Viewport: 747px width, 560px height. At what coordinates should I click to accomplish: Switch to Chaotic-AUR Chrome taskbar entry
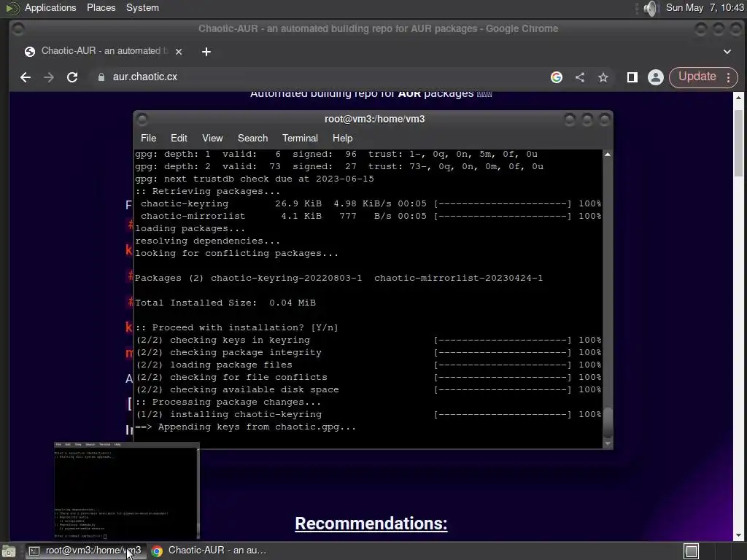[209, 551]
